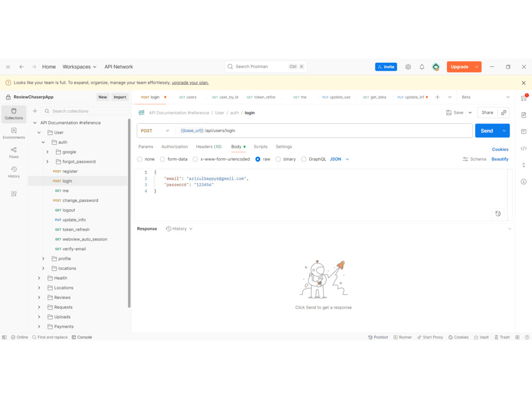532x399 pixels.
Task: Open Collections in the sidebar
Action: [14, 114]
